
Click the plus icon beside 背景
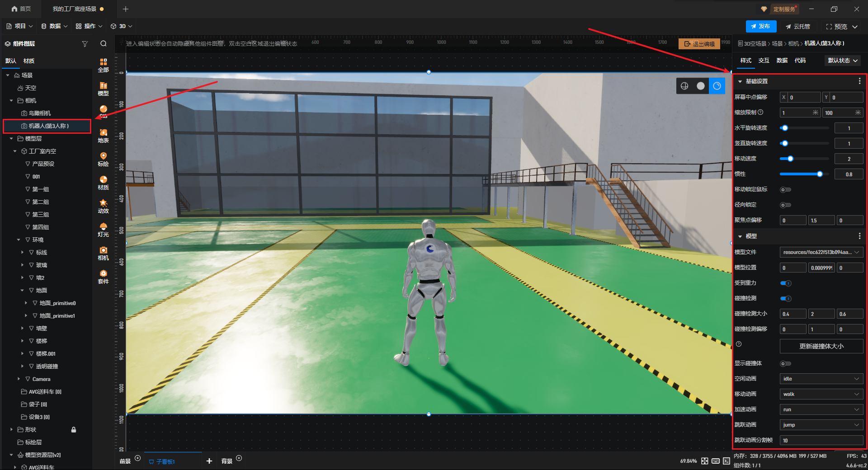(x=239, y=458)
